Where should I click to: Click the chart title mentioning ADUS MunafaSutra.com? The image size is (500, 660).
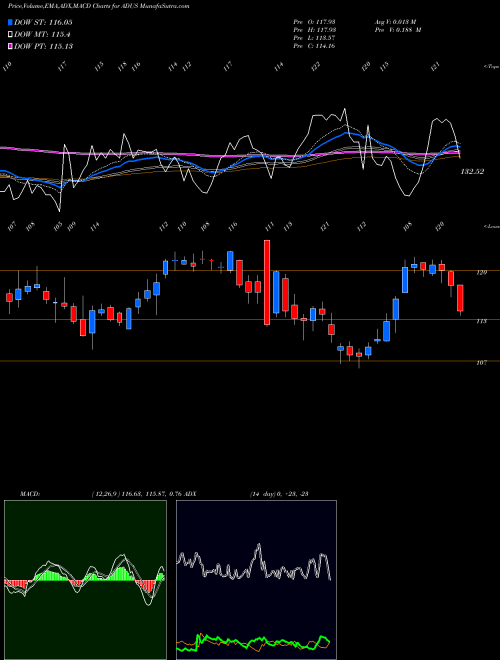[99, 6]
